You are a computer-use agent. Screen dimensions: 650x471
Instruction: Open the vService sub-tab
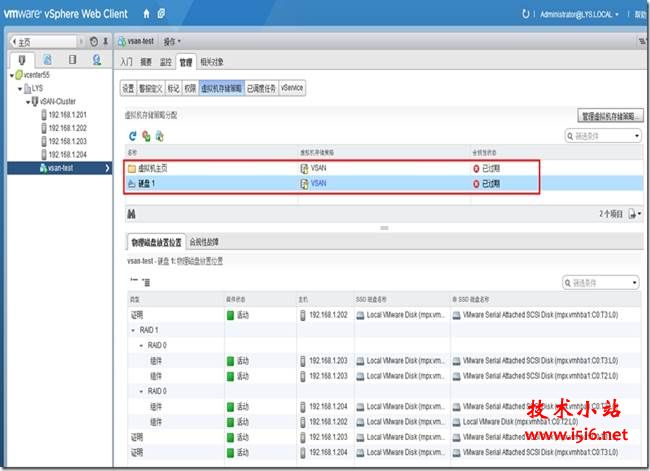(292, 88)
